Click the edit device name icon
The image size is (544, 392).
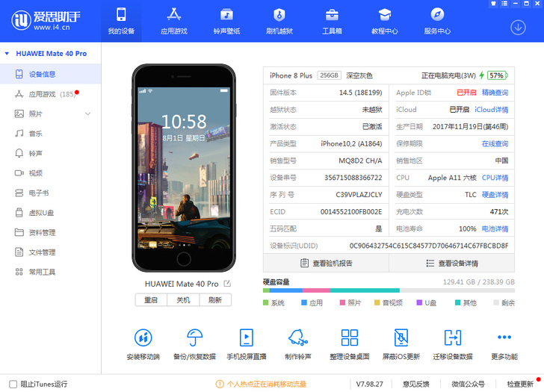click(227, 284)
